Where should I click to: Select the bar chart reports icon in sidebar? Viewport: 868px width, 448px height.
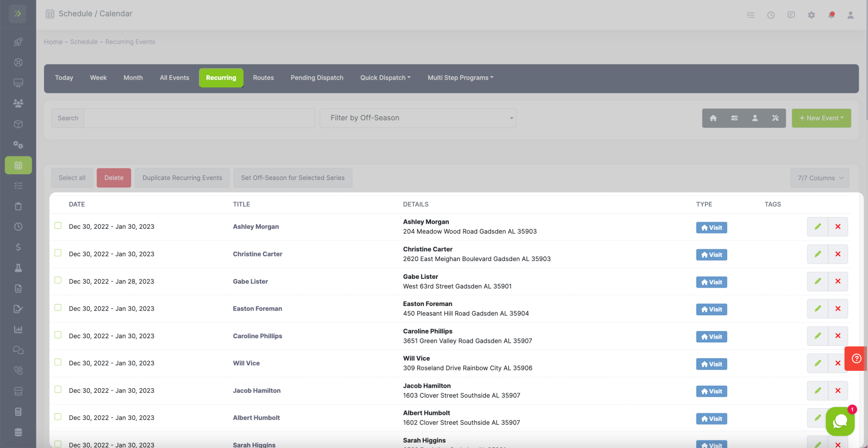(18, 329)
